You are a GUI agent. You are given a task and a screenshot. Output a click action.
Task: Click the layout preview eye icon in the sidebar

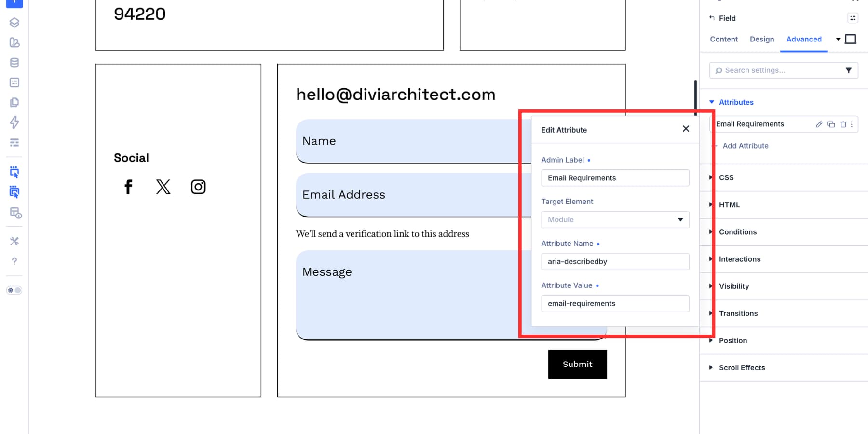click(x=15, y=213)
